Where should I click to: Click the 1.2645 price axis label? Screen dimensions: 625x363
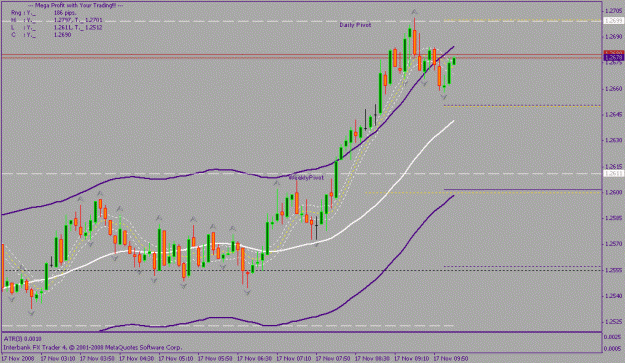pos(613,114)
